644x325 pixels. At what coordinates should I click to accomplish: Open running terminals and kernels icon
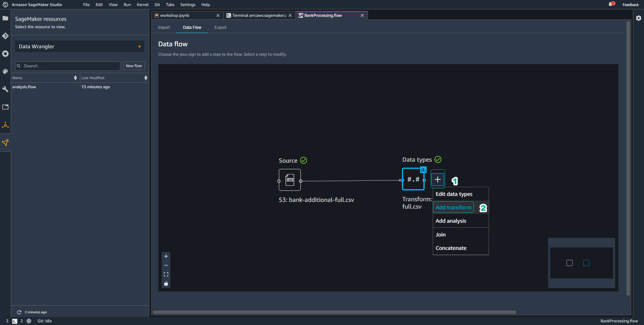click(x=5, y=54)
